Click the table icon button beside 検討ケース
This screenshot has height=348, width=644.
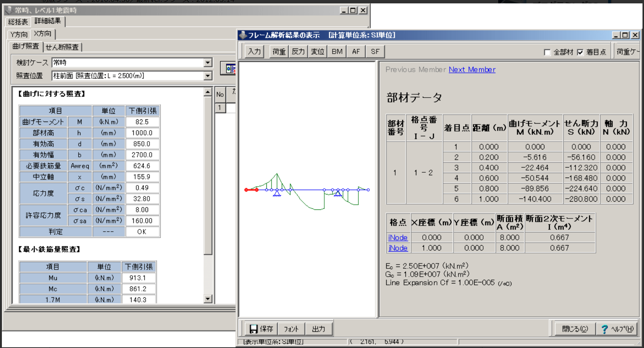[x=229, y=69]
